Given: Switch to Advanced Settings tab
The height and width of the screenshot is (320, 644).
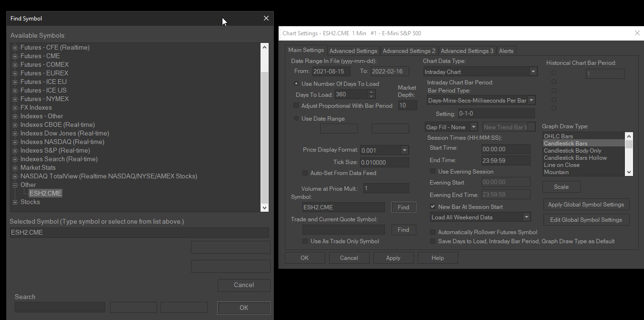Looking at the screenshot, I should (x=353, y=51).
